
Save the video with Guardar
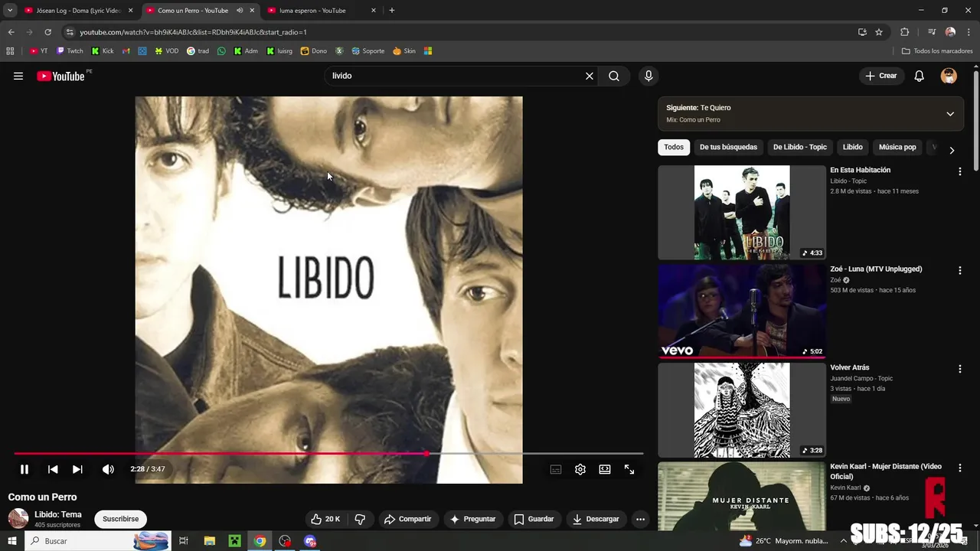534,519
